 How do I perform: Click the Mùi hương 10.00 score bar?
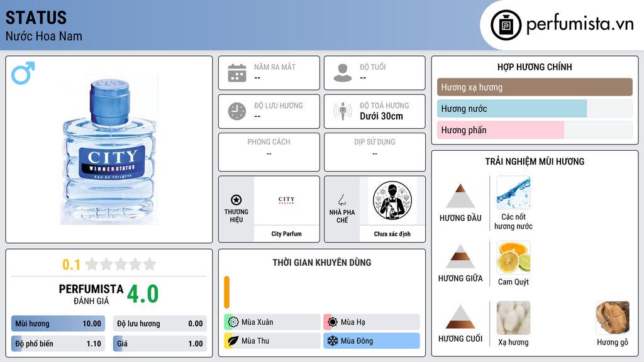[x=58, y=324]
